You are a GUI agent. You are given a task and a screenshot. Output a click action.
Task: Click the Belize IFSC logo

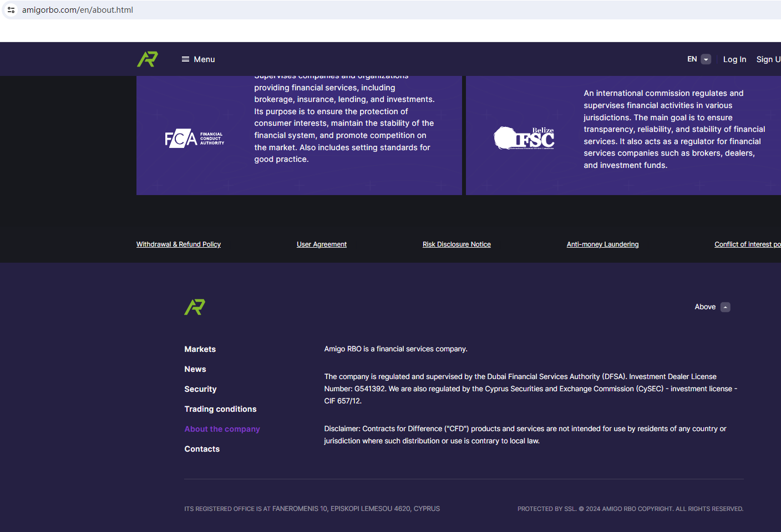pyautogui.click(x=524, y=139)
